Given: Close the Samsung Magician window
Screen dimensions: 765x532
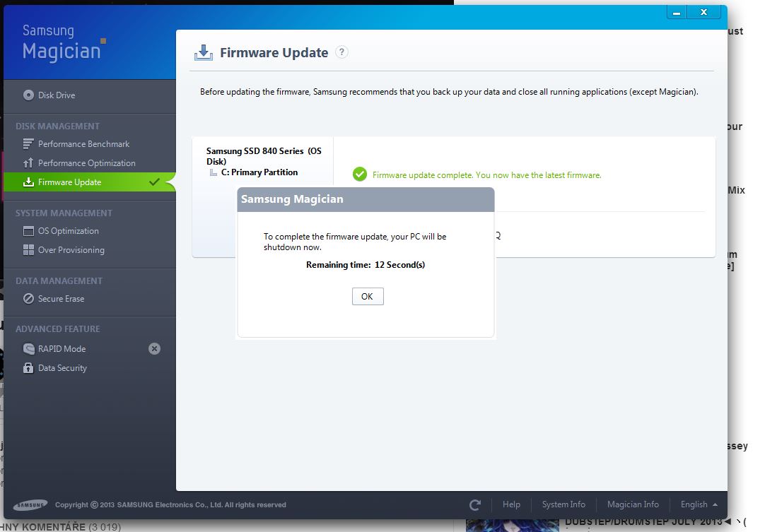Looking at the screenshot, I should [703, 12].
